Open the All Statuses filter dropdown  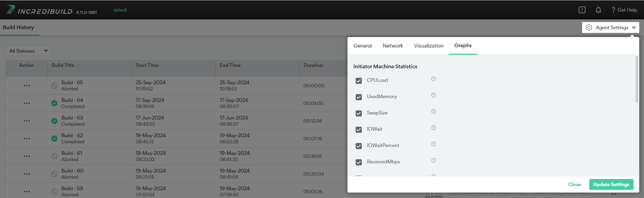[x=28, y=51]
